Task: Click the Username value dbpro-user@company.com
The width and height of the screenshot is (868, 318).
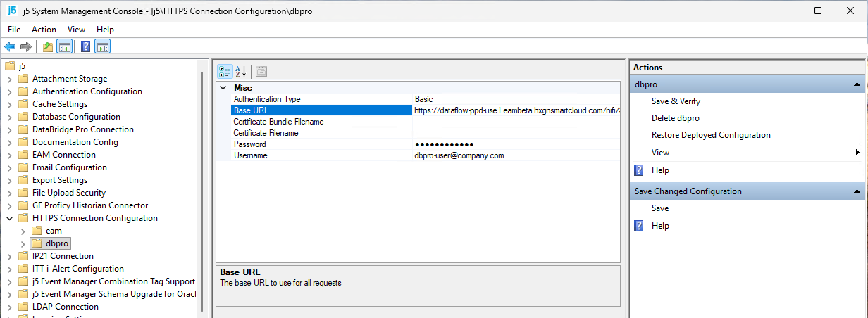Action: [x=459, y=155]
